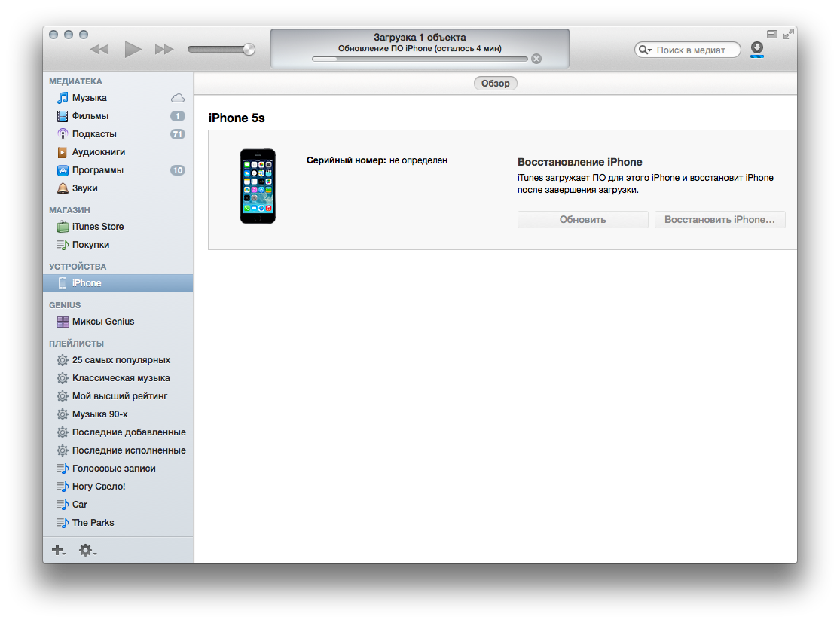The height and width of the screenshot is (623, 840).
Task: Open the Car playlist
Action: pos(118,505)
